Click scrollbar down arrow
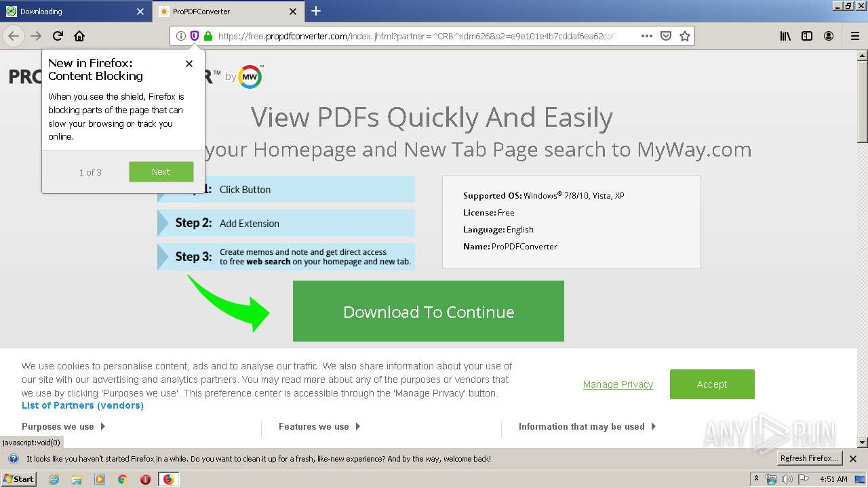Image resolution: width=868 pixels, height=488 pixels. coord(863,443)
